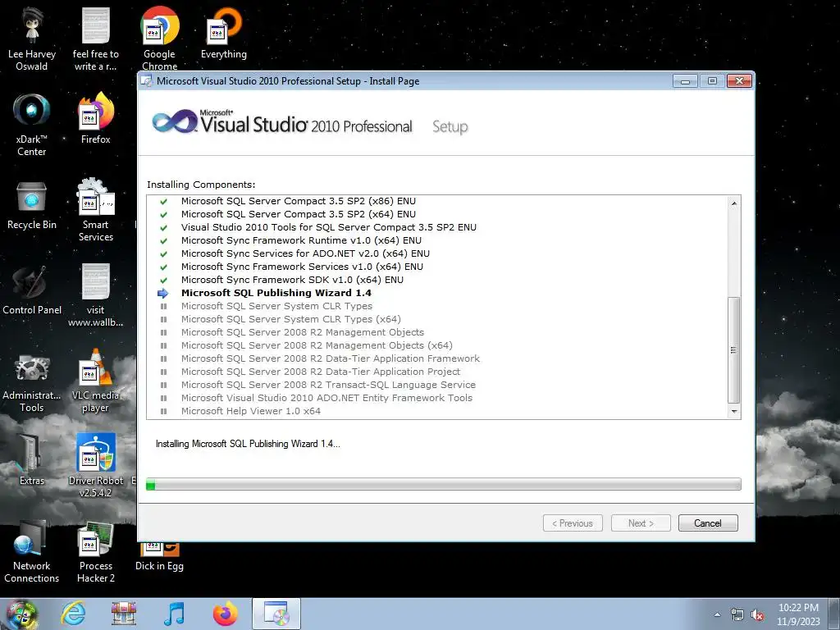Select 'SQL Server 2008 R2 Data-Tier Application Project'
840x630 pixels.
pos(321,372)
